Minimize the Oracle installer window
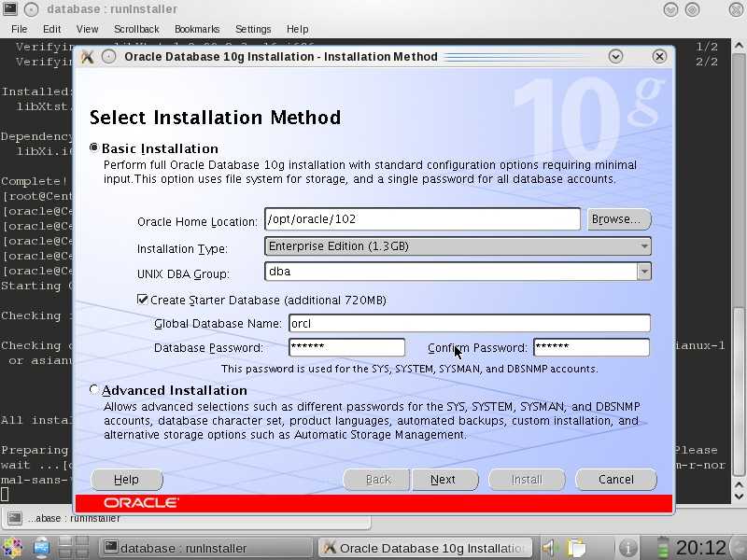747x560 pixels. pos(615,57)
